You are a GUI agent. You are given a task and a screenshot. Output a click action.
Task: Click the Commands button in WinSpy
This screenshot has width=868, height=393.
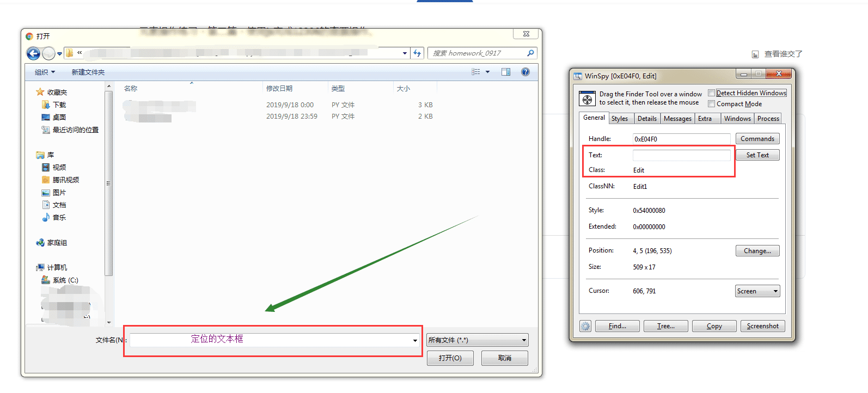tap(757, 139)
